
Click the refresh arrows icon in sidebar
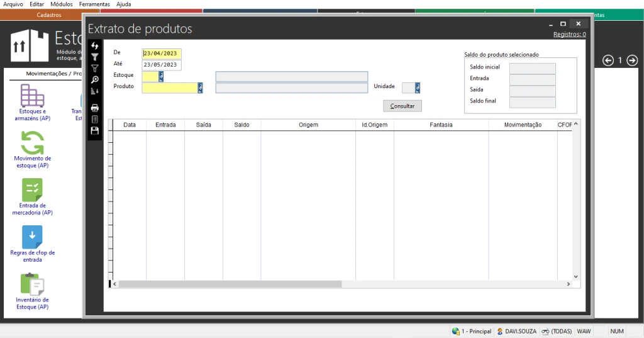95,46
